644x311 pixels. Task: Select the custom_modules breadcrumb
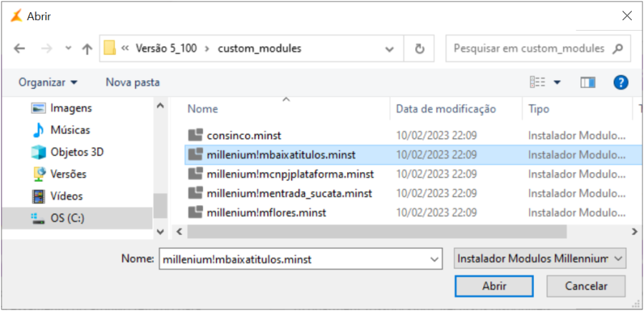point(260,49)
